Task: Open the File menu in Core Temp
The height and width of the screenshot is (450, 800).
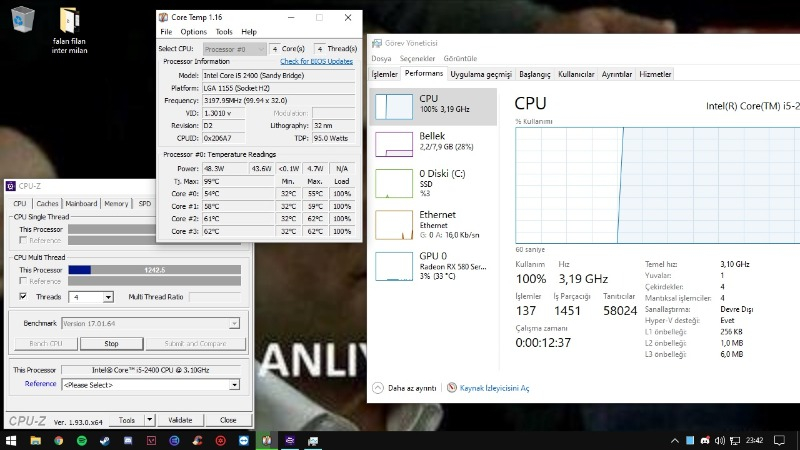Action: tap(166, 32)
